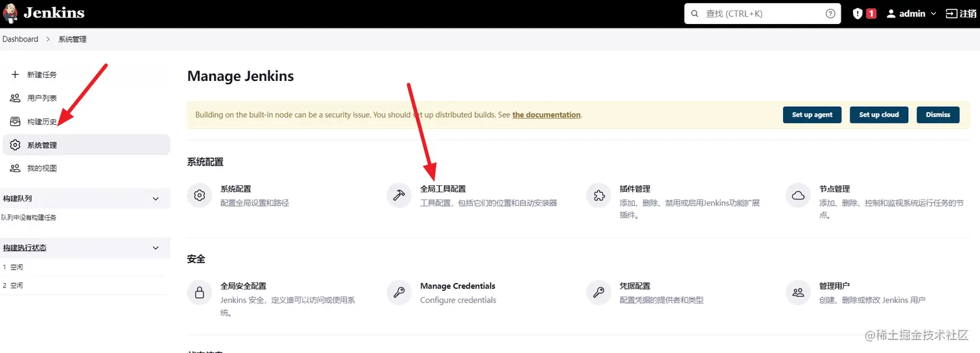This screenshot has width=980, height=353.
Task: Click the key icon for Manage Credentials
Action: click(399, 292)
